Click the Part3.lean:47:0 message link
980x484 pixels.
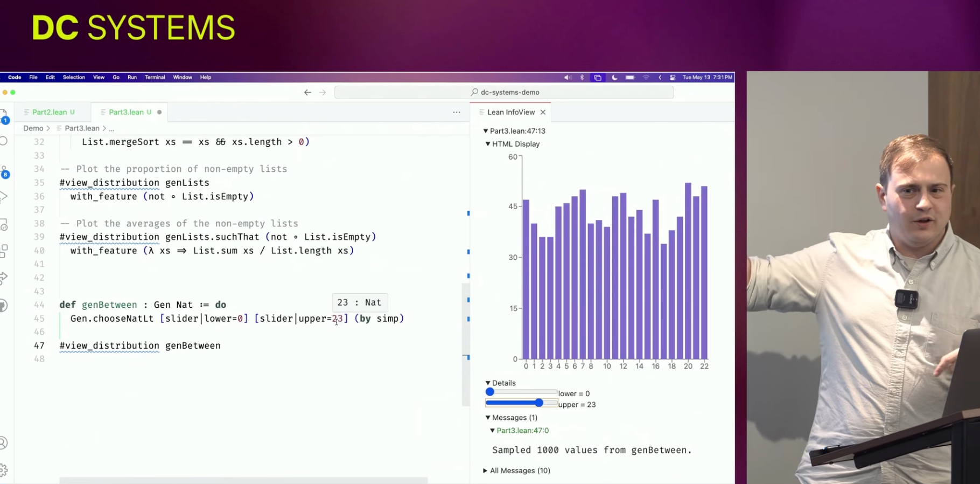point(522,431)
